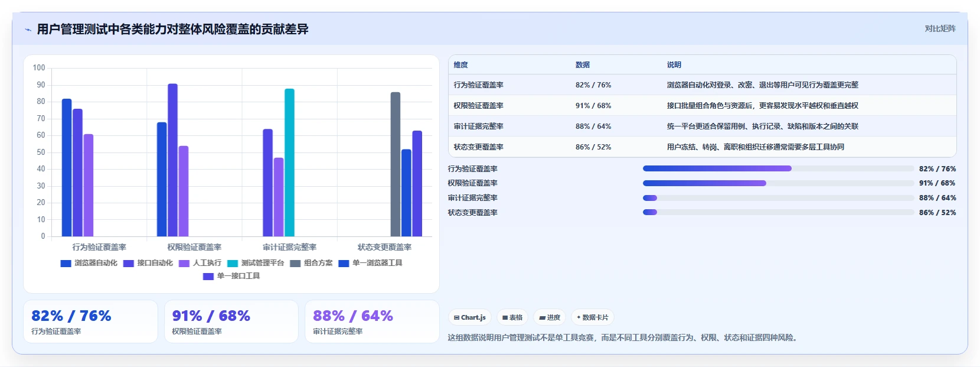The image size is (980, 367).
Task: Select the 审计证据完整率 table row name
Action: [479, 126]
